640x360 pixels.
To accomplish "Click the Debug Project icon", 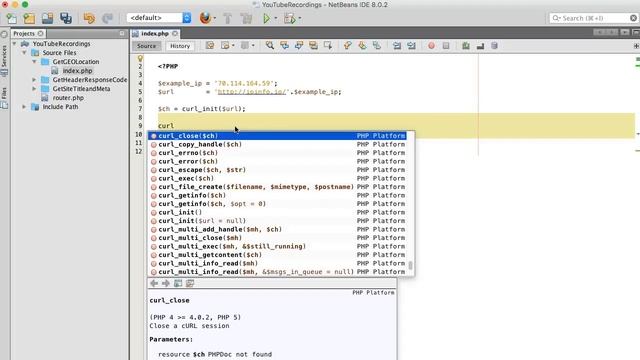I will (289, 18).
